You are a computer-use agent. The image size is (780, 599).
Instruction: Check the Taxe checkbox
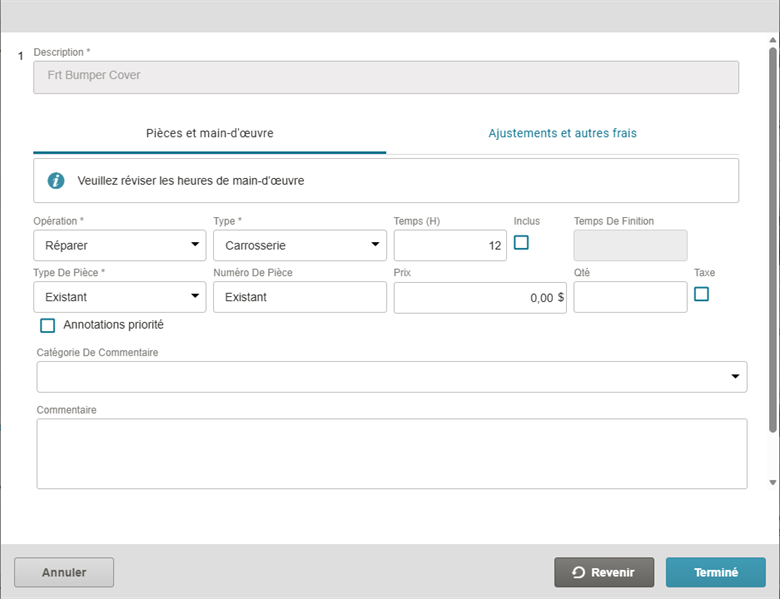click(701, 294)
